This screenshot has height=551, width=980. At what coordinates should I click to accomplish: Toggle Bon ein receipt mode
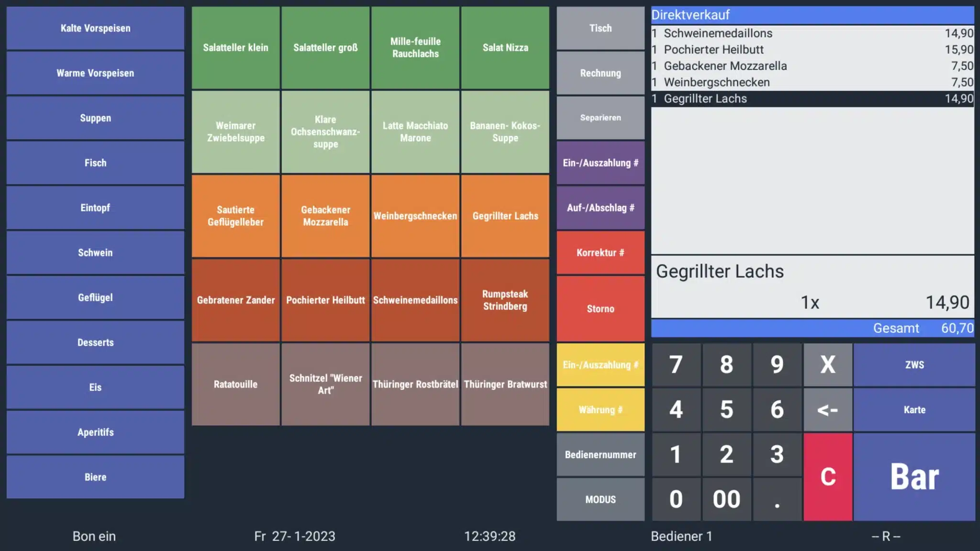click(x=94, y=536)
